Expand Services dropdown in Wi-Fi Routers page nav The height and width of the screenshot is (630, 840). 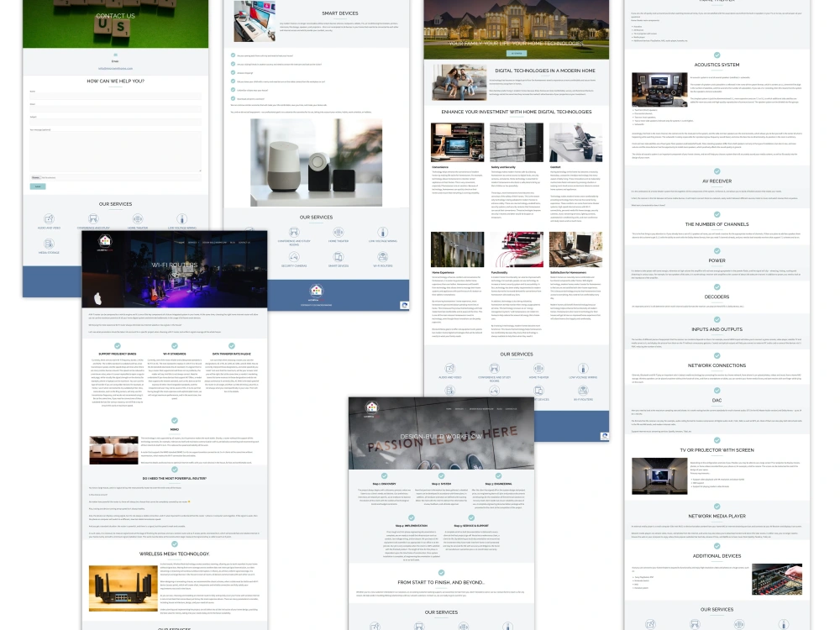point(192,243)
